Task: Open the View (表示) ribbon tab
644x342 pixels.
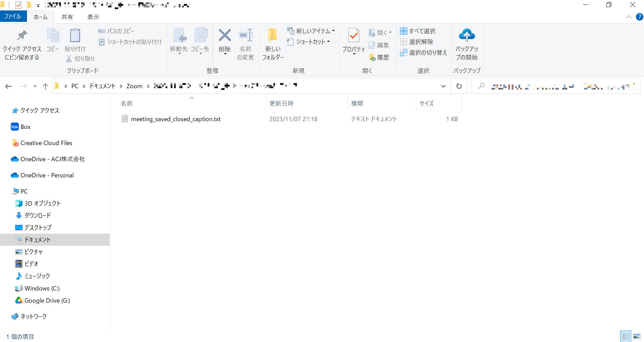Action: point(93,17)
